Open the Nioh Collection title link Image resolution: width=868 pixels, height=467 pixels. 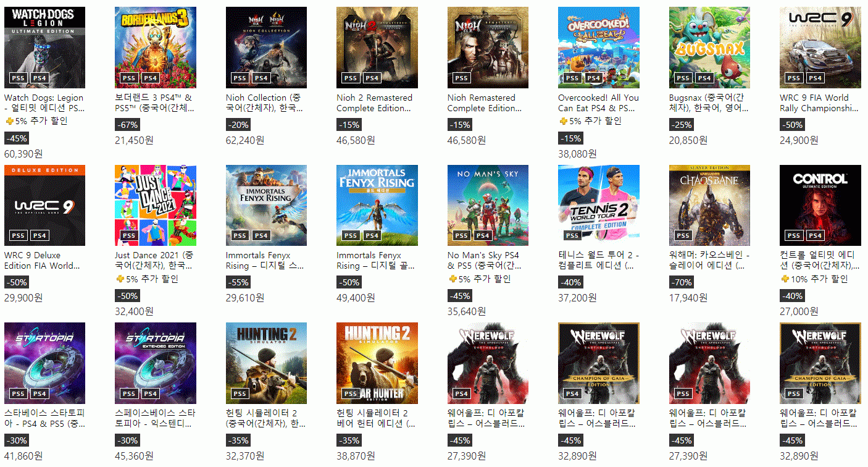pos(264,103)
